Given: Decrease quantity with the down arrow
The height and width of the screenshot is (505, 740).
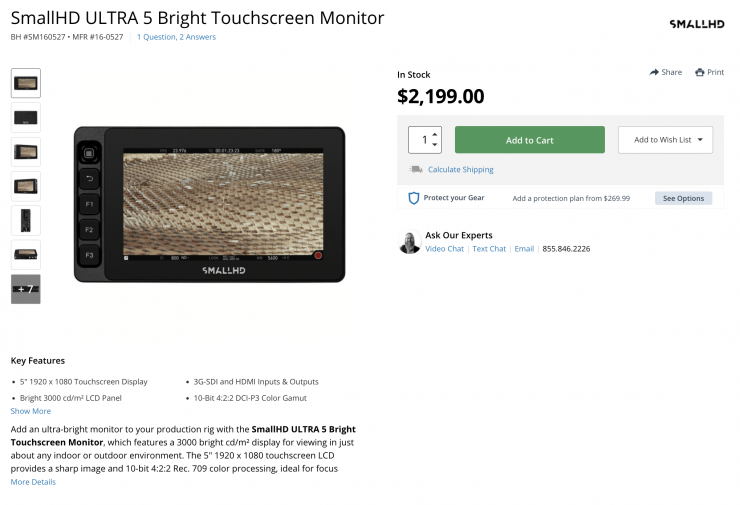Looking at the screenshot, I should point(434,146).
